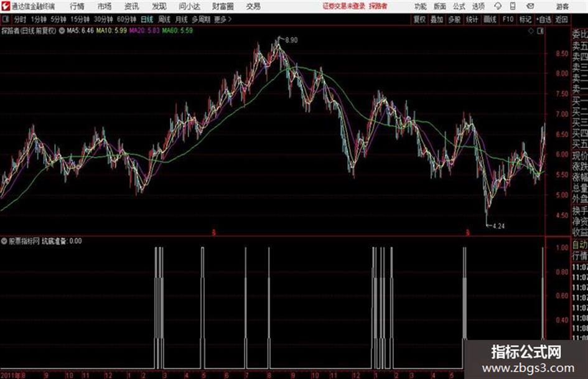Open the 发现 menu
This screenshot has height=379, width=588.
coord(159,6)
